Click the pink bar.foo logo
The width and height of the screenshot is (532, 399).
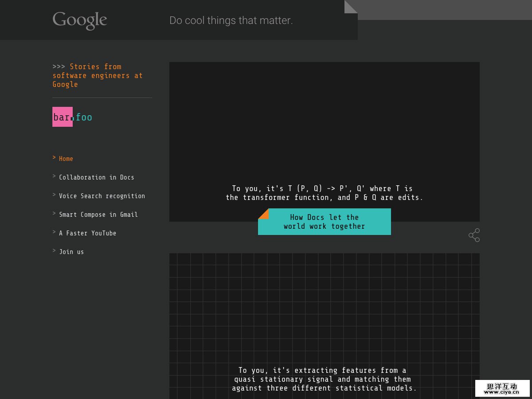coord(63,117)
